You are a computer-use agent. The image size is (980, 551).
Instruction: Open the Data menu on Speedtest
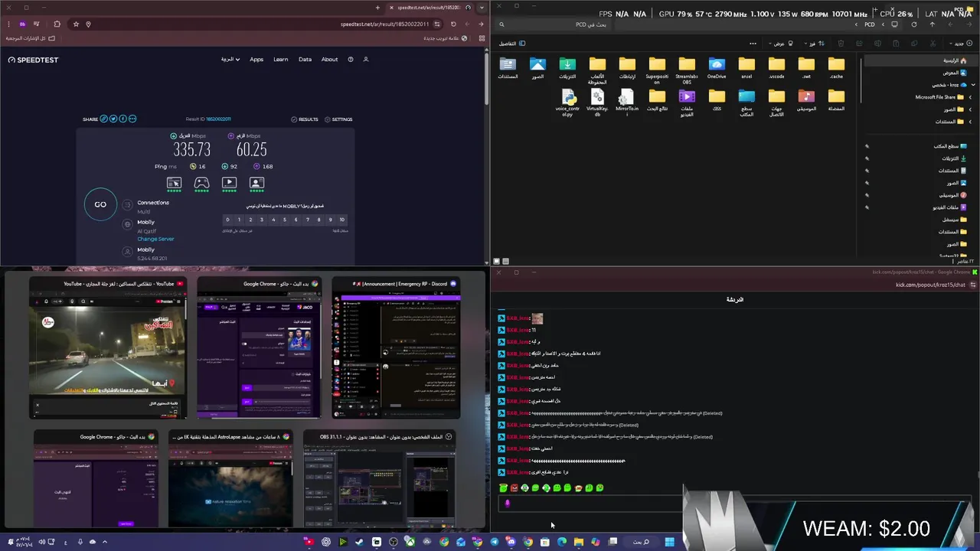coord(305,59)
